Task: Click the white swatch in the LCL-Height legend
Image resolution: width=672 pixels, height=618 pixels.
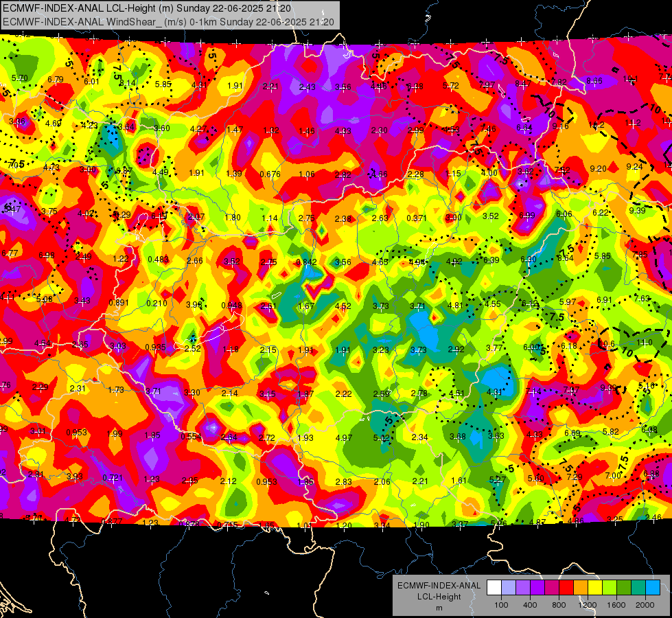Action: click(x=494, y=588)
